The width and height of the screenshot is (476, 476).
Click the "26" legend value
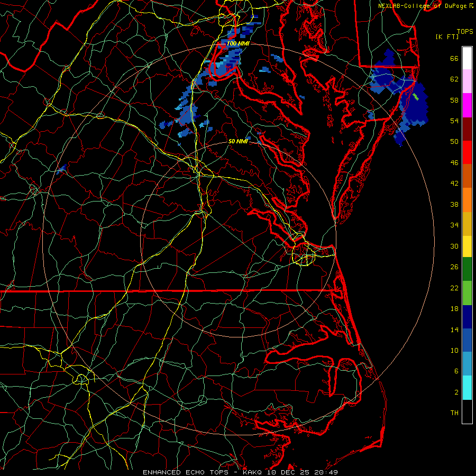454,267
